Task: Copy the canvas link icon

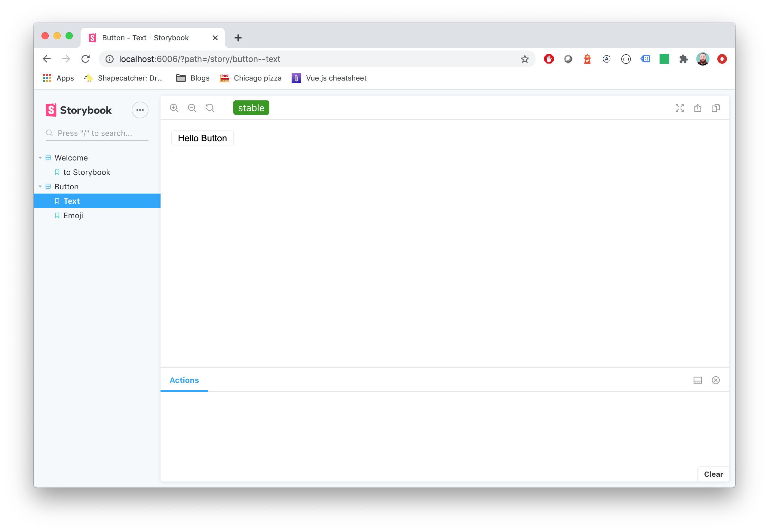Action: pyautogui.click(x=715, y=108)
